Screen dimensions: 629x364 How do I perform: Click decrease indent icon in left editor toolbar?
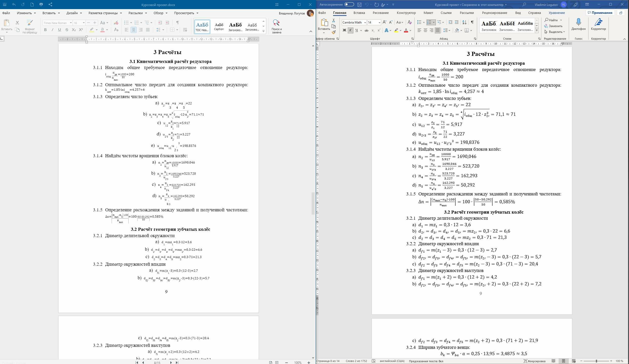coord(160,23)
